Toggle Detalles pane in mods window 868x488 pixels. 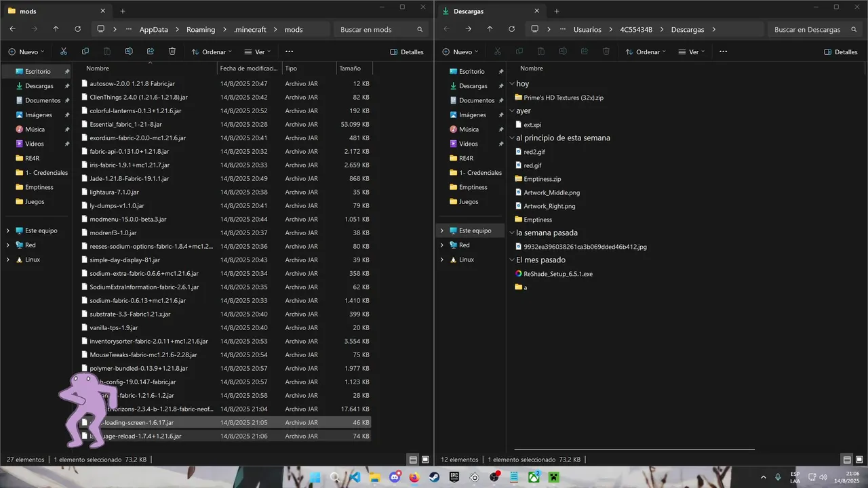pos(407,52)
